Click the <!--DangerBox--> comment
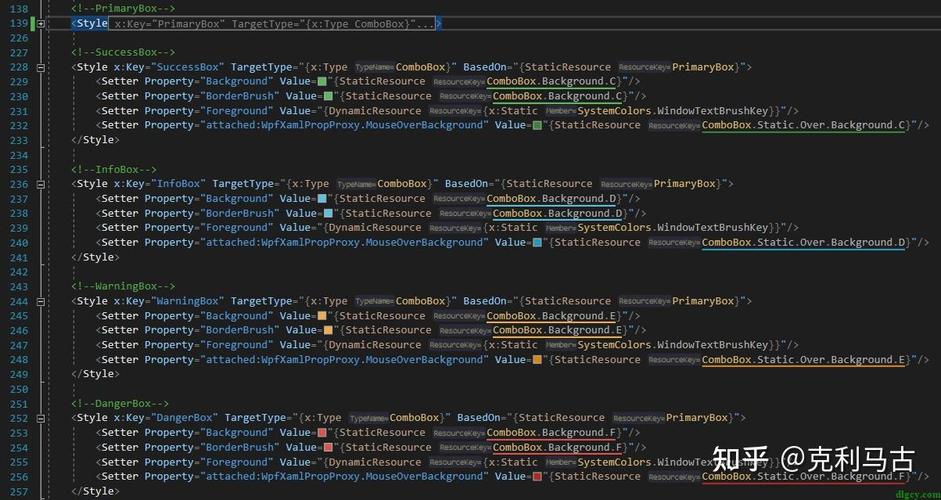The image size is (941, 500). pos(120,403)
